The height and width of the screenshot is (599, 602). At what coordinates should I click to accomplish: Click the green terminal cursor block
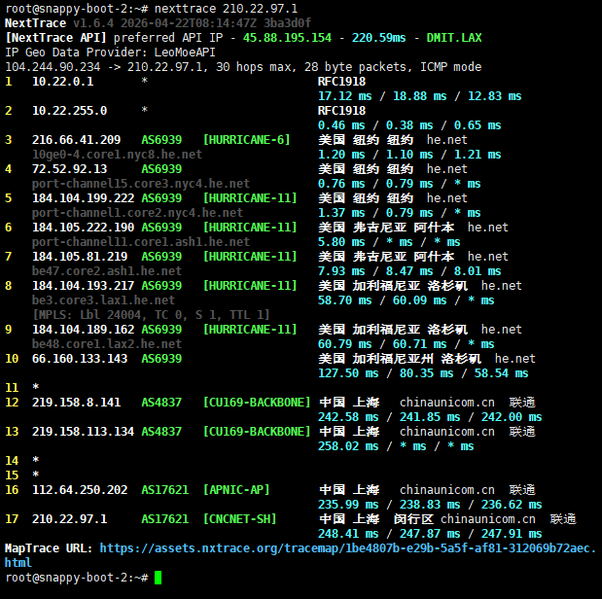pos(158,578)
